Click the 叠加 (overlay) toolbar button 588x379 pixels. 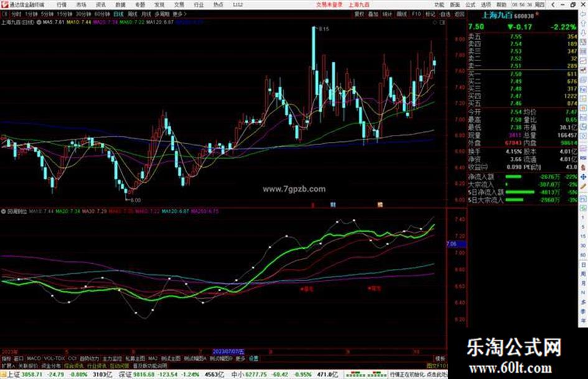tap(373, 14)
